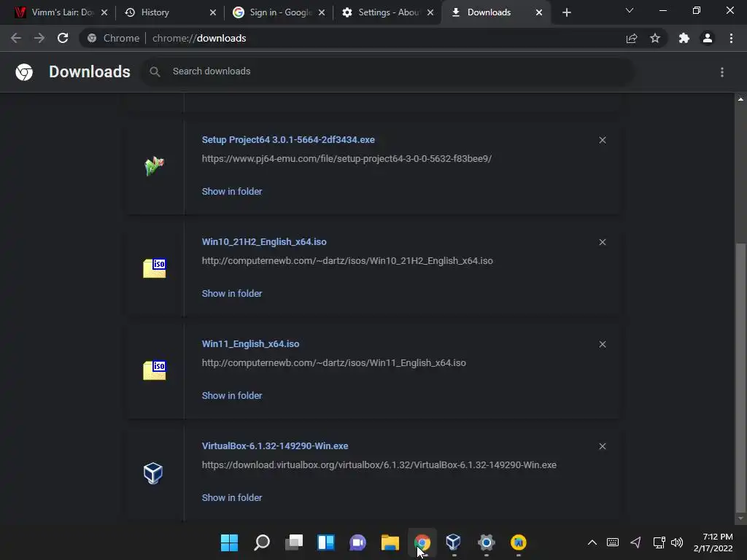This screenshot has height=560, width=747.
Task: Close the History tab
Action: click(x=213, y=12)
